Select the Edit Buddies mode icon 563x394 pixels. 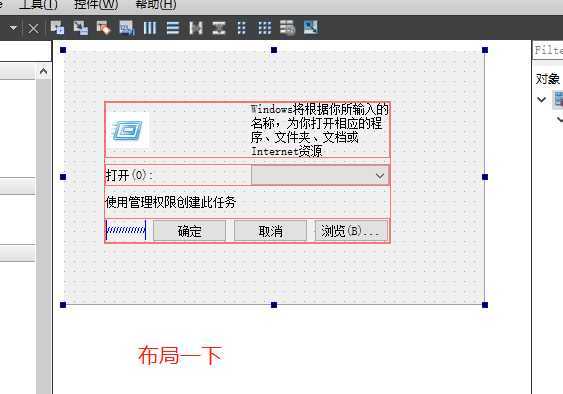[x=103, y=28]
